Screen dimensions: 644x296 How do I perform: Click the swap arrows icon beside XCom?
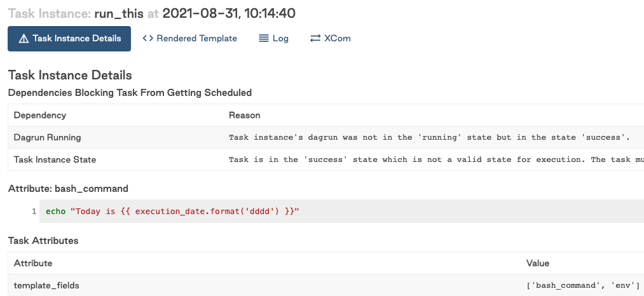[315, 39]
